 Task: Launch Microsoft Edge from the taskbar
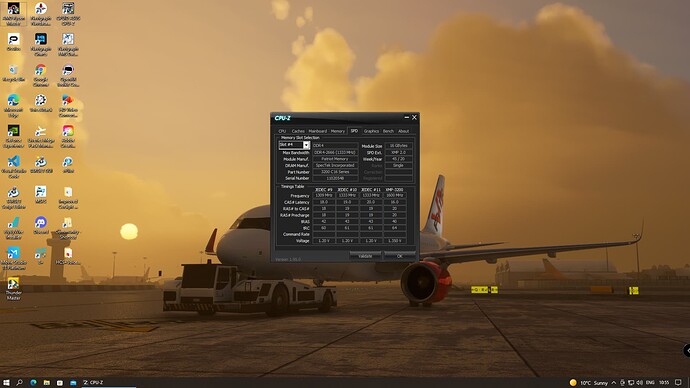(x=33, y=382)
